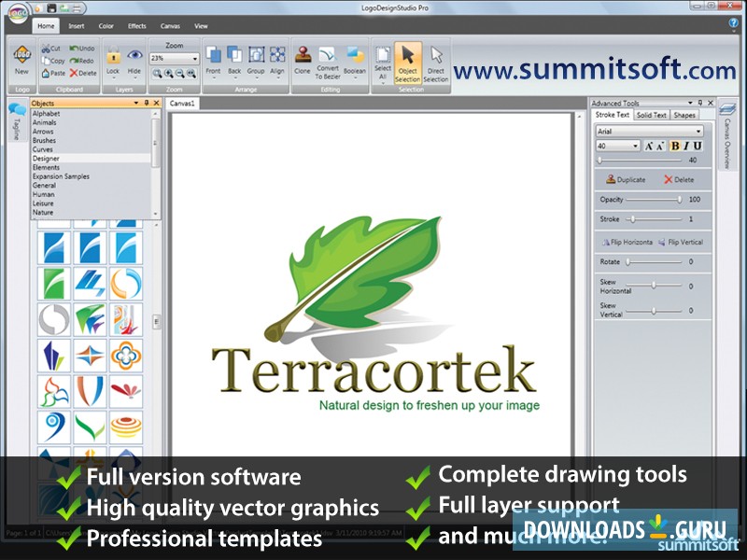The height and width of the screenshot is (560, 747).
Task: Open the zoom percentage dropdown
Action: click(195, 59)
